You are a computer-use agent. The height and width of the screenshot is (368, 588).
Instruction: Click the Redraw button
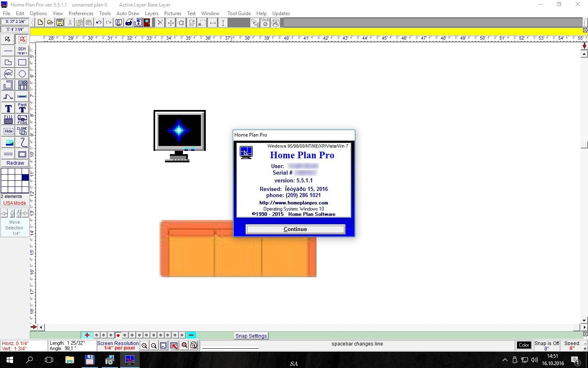[x=15, y=163]
